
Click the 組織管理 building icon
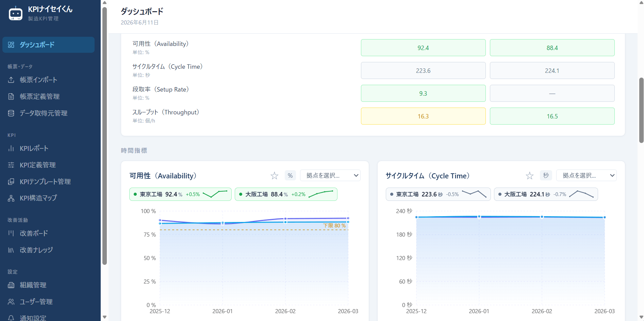click(11, 285)
